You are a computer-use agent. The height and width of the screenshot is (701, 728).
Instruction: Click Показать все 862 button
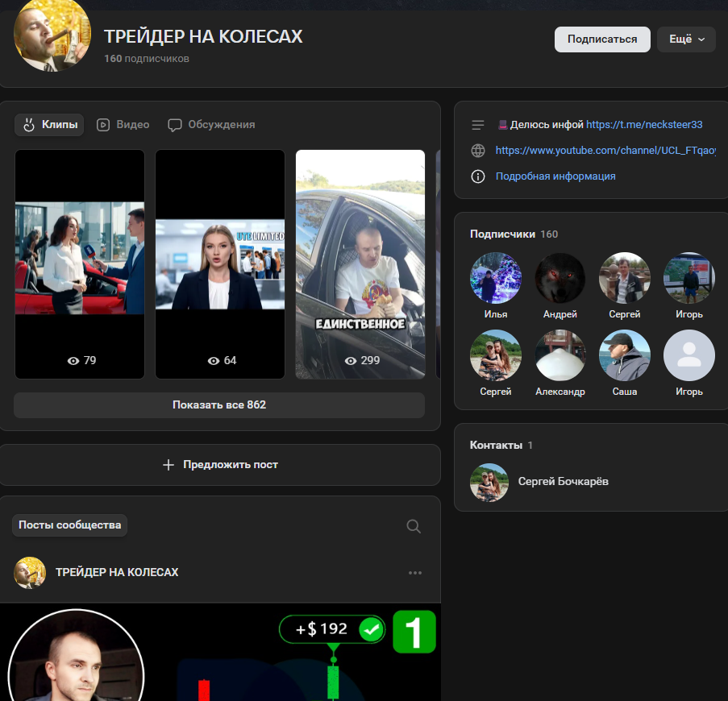coord(219,404)
